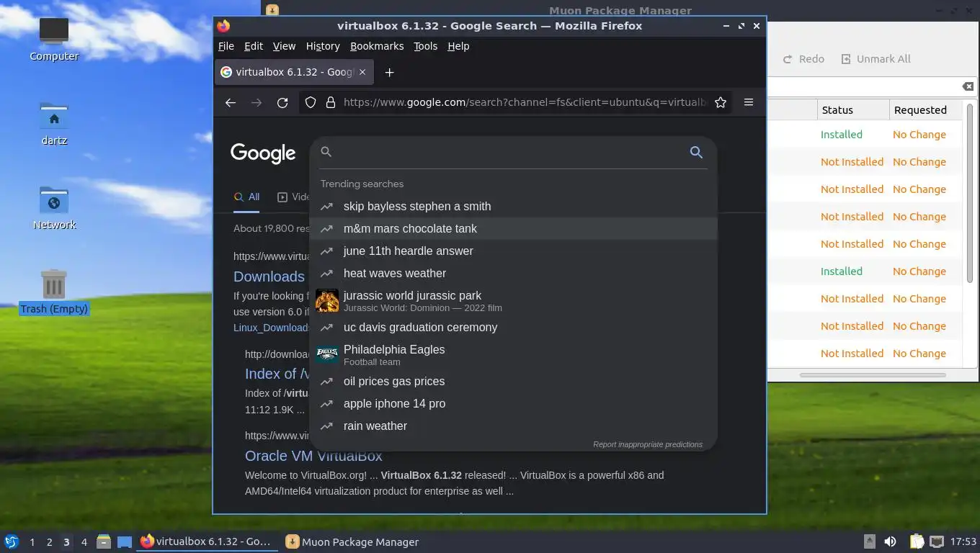The width and height of the screenshot is (980, 553).
Task: Open a new tab with the plus button
Action: tap(389, 72)
